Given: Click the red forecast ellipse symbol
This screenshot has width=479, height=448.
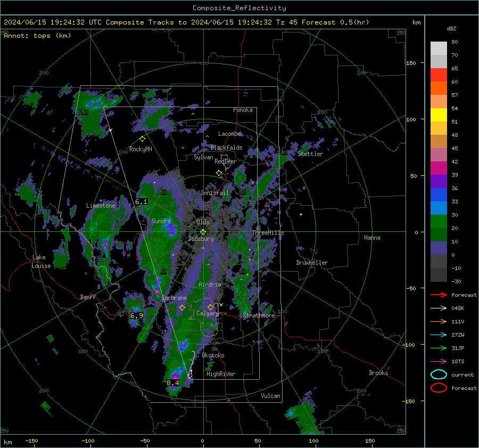Looking at the screenshot, I should click(439, 388).
